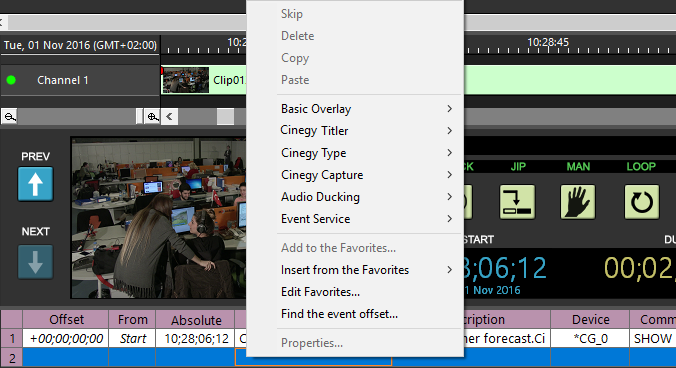Click the timeline zoom slider handle
Image resolution: width=676 pixels, height=368 pixels.
[139, 117]
